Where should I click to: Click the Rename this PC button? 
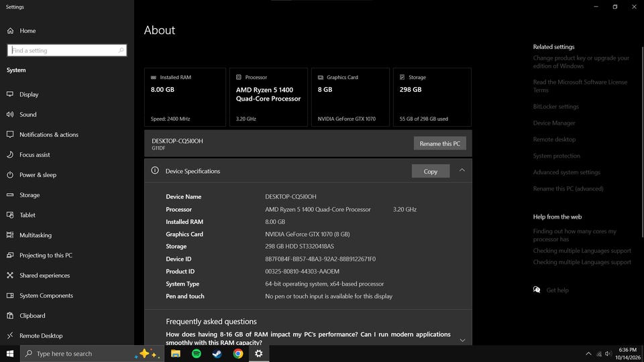click(x=439, y=143)
